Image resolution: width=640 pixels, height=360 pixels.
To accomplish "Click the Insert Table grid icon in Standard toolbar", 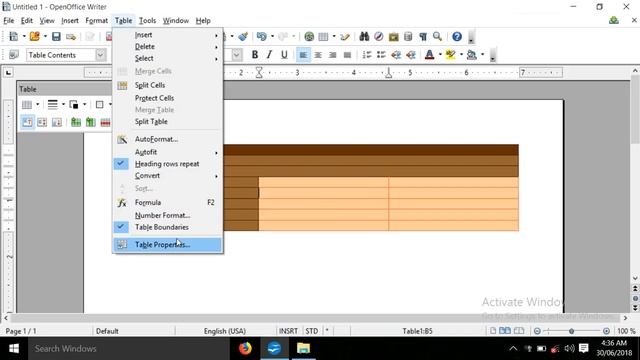I will 323,37.
